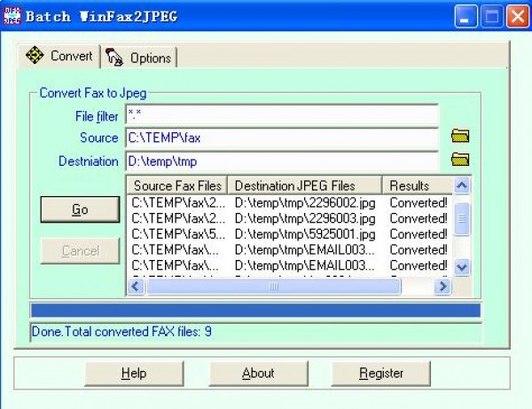532x409 pixels.
Task: Click the Results column header
Action: (x=418, y=185)
